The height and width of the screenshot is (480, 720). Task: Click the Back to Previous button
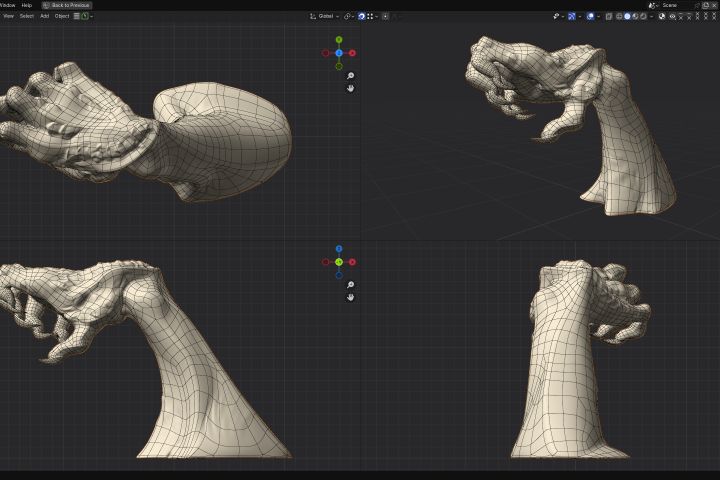pyautogui.click(x=67, y=5)
